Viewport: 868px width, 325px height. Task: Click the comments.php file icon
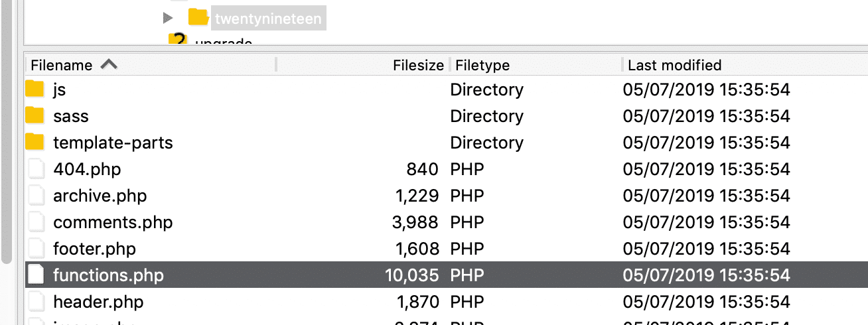click(x=35, y=222)
